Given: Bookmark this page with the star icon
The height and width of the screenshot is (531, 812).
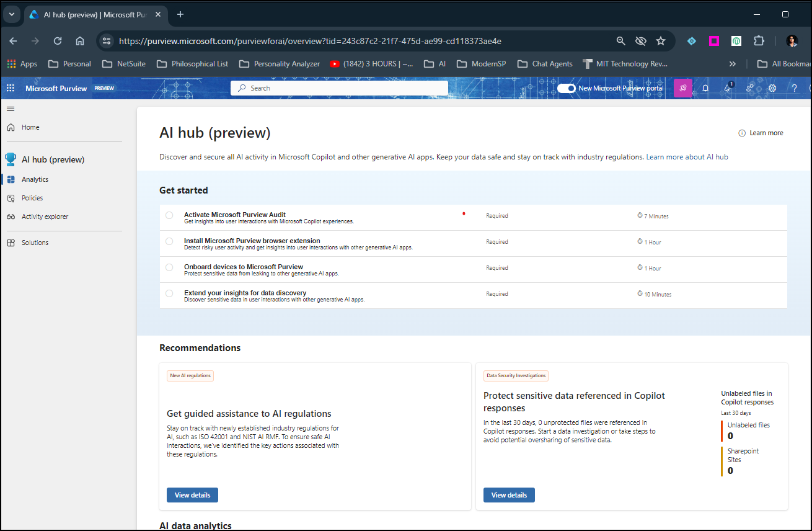Looking at the screenshot, I should click(x=661, y=41).
